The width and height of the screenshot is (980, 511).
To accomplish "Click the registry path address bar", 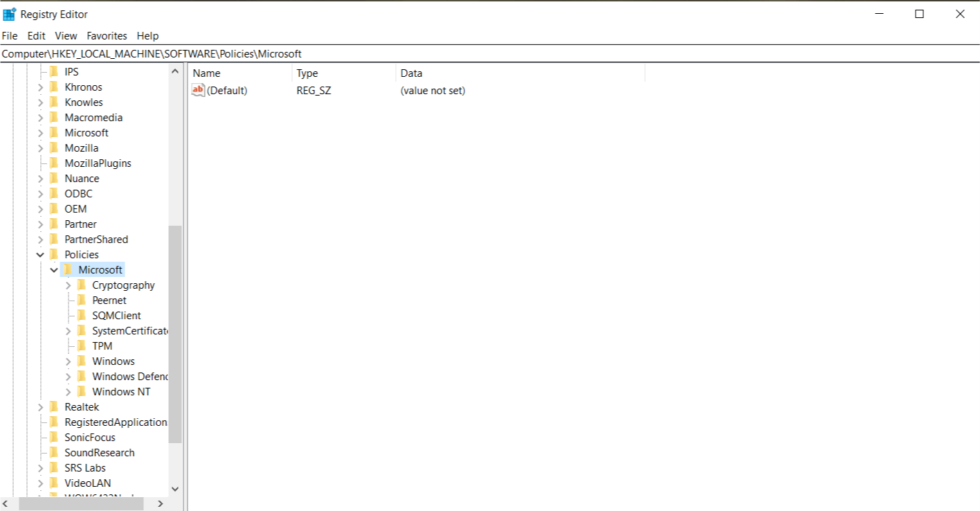I will [484, 54].
